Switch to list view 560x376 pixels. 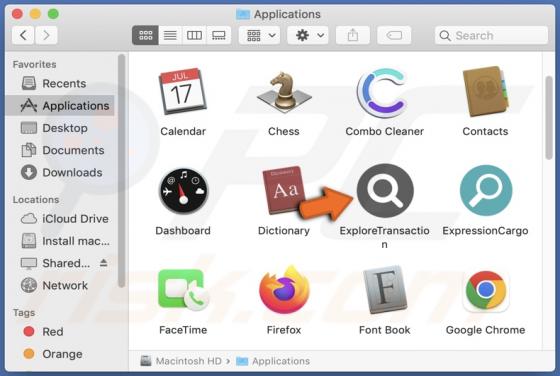170,35
